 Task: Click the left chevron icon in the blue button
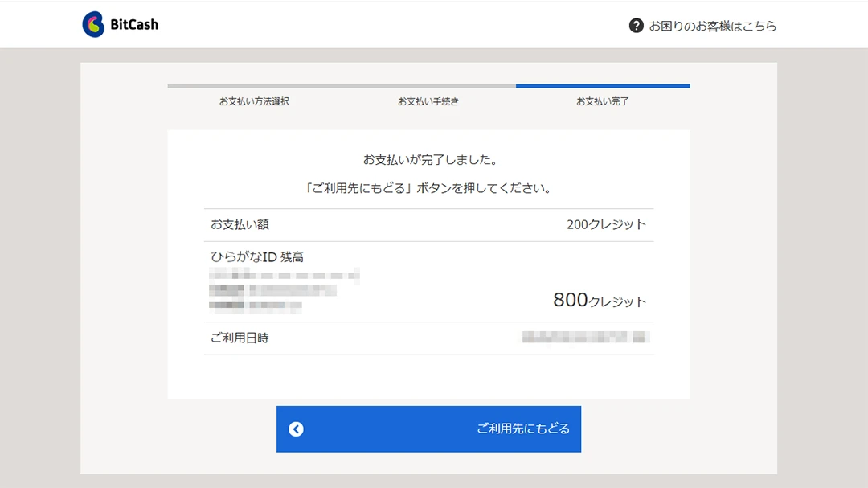(296, 429)
